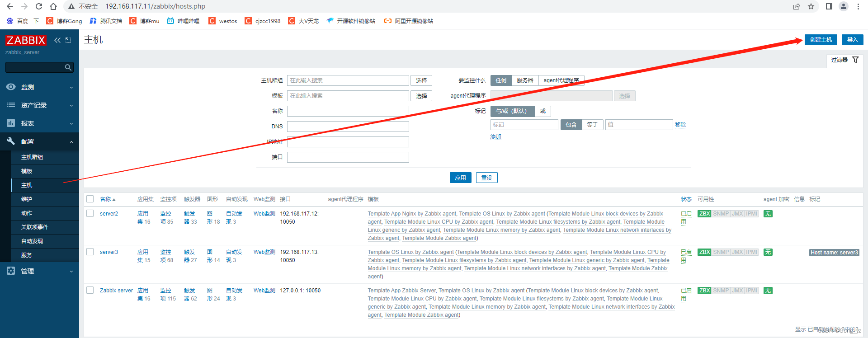Open 模板 menu item in sidebar
868x338 pixels.
point(45,171)
